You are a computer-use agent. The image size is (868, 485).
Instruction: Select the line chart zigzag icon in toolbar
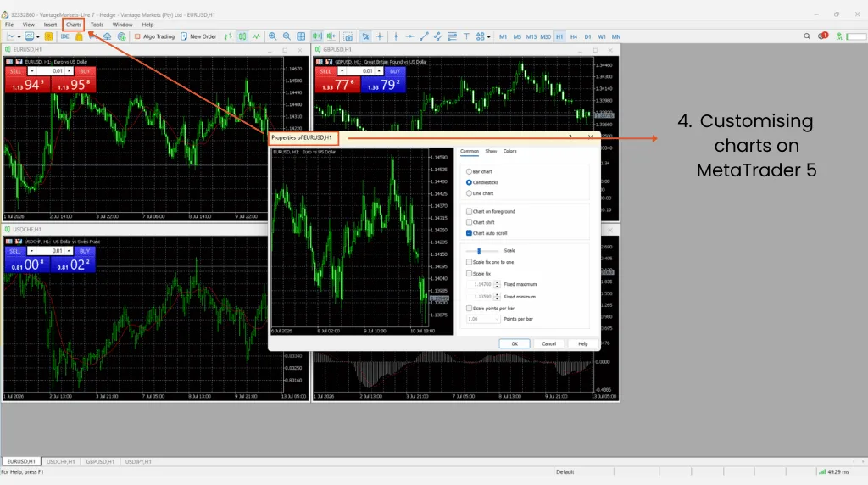pyautogui.click(x=257, y=36)
